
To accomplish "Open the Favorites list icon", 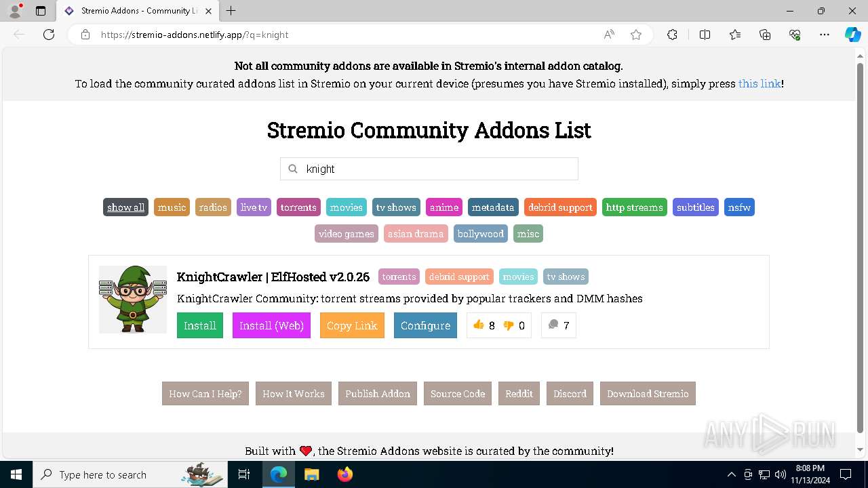I will point(735,35).
